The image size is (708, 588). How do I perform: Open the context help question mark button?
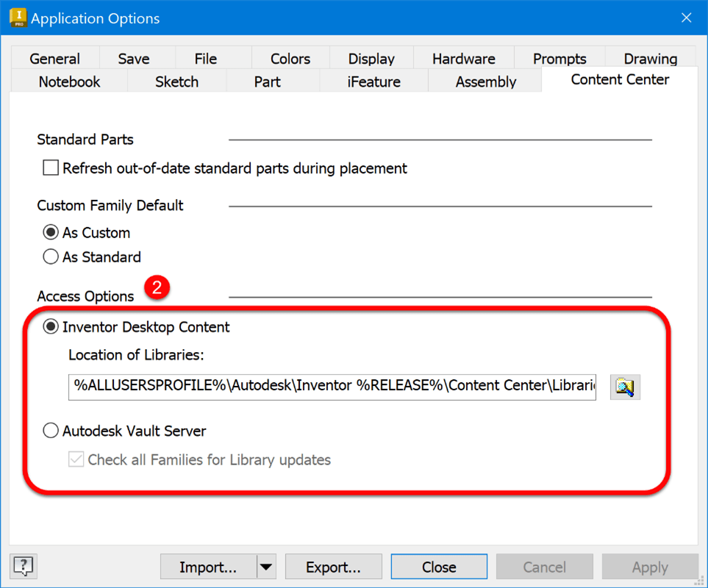pyautogui.click(x=24, y=566)
